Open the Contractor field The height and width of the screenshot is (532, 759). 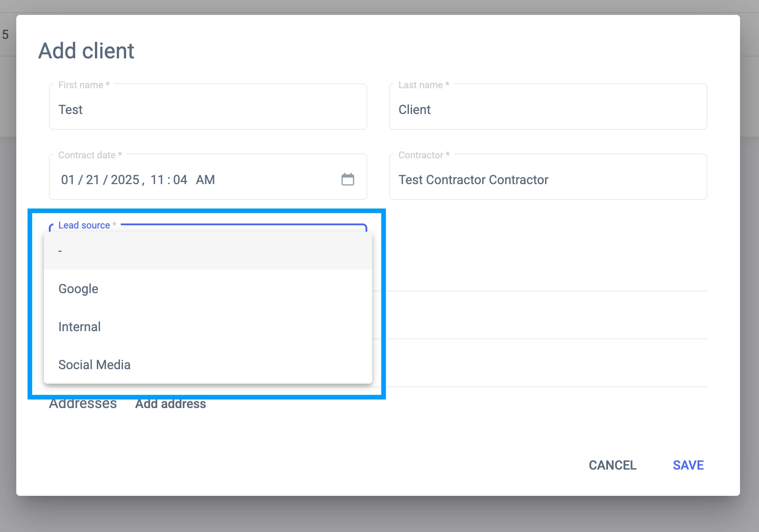(548, 180)
